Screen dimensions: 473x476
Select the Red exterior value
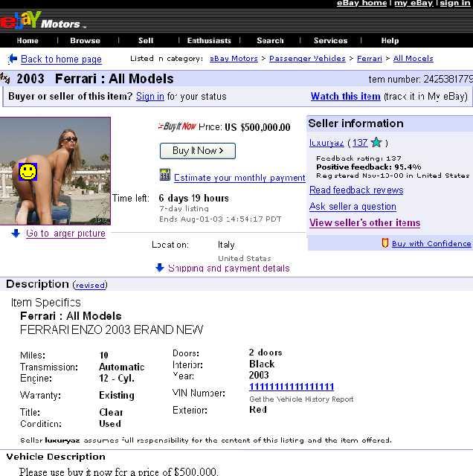(258, 410)
